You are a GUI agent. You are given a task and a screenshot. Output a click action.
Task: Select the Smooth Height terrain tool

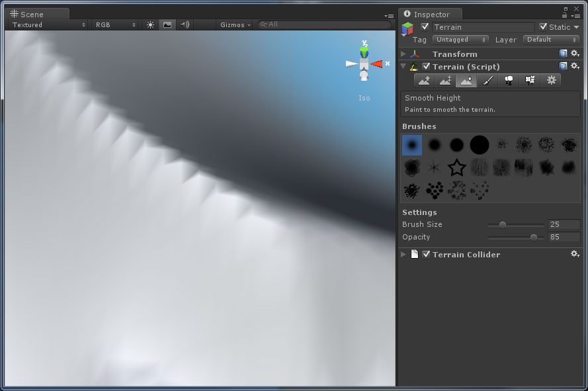[466, 80]
